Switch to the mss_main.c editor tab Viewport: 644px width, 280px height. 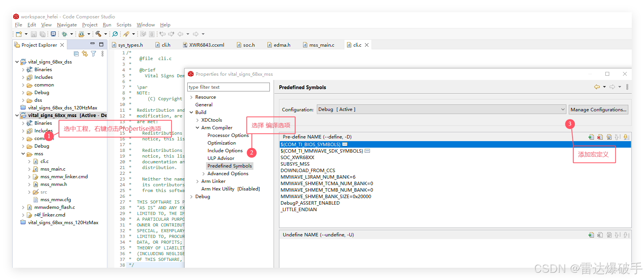318,45
